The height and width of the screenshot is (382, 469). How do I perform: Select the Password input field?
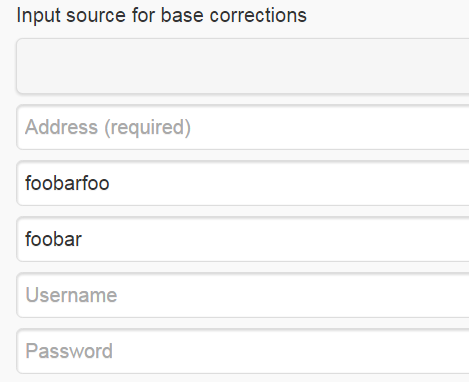point(243,351)
